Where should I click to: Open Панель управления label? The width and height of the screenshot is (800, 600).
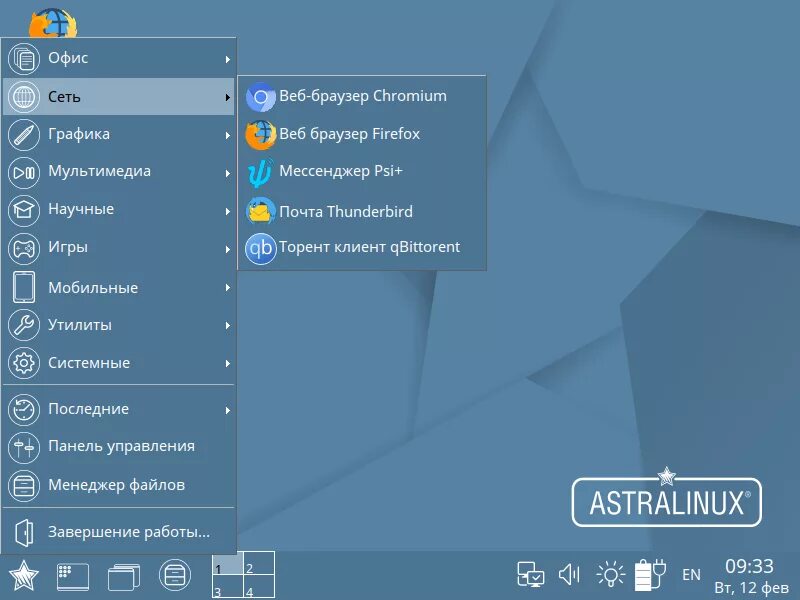tap(121, 446)
